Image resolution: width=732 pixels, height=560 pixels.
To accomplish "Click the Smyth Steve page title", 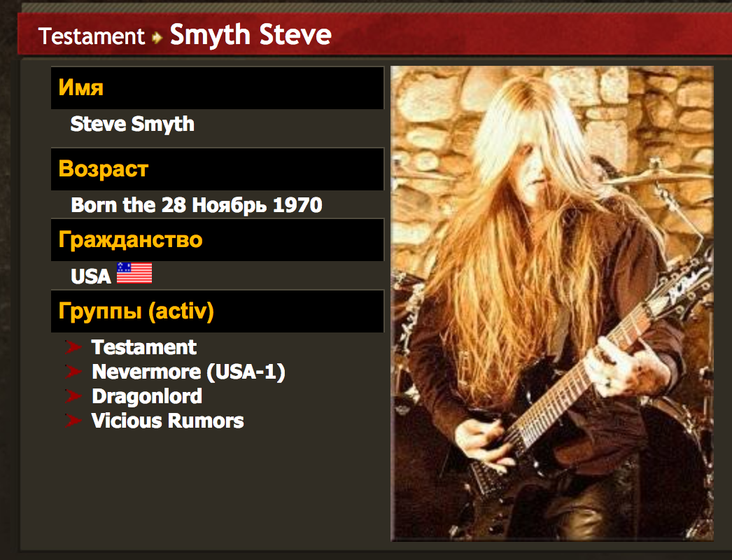I will point(251,35).
